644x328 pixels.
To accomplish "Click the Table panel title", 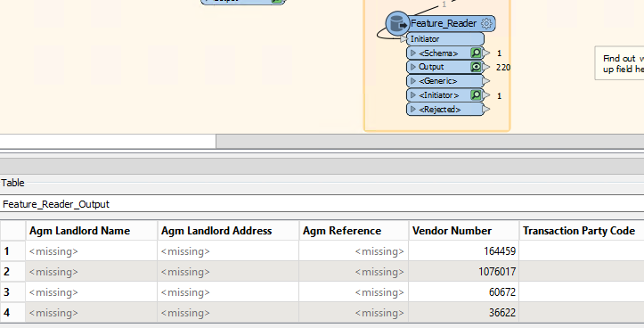I will point(12,183).
